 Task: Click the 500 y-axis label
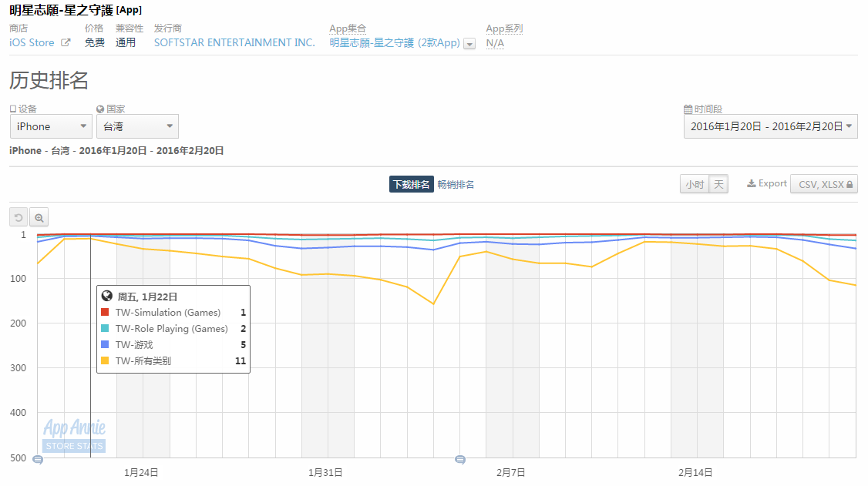(19, 458)
